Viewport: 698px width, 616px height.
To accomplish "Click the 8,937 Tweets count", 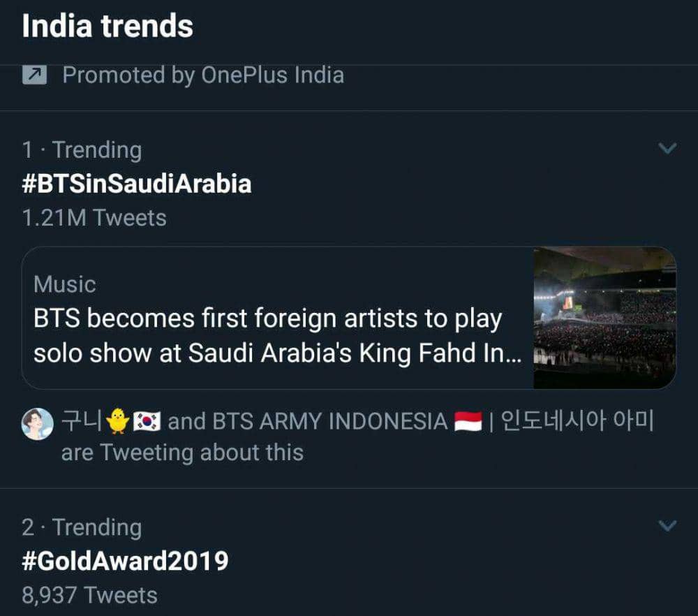I will 89,595.
